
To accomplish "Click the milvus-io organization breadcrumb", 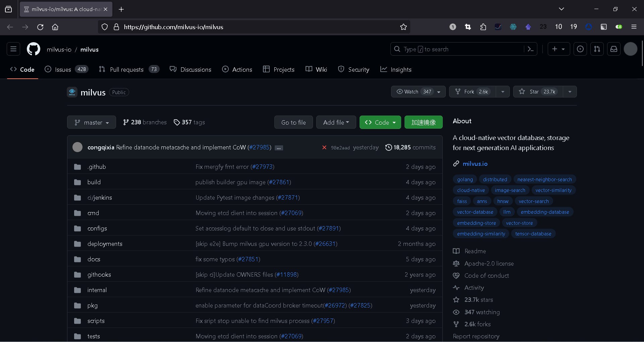I will click(x=59, y=50).
